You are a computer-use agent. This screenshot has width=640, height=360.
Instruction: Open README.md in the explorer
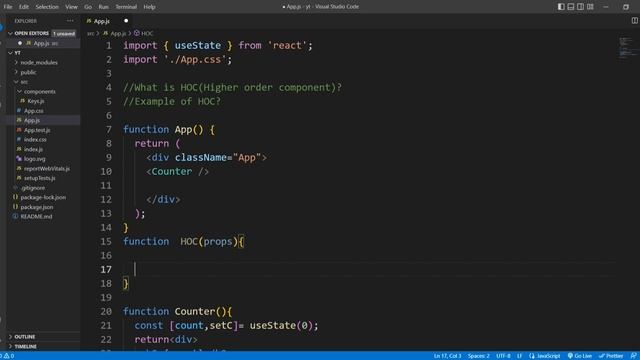point(36,217)
